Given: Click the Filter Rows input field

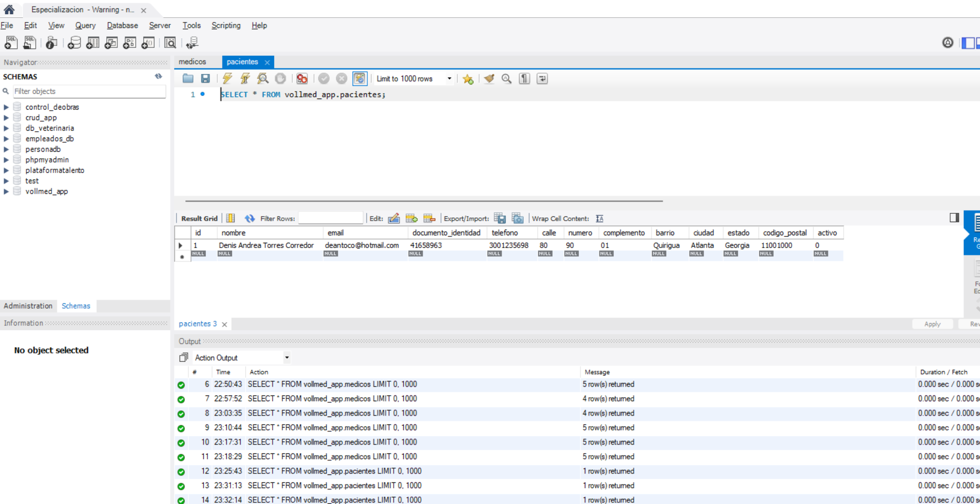Looking at the screenshot, I should pyautogui.click(x=331, y=218).
